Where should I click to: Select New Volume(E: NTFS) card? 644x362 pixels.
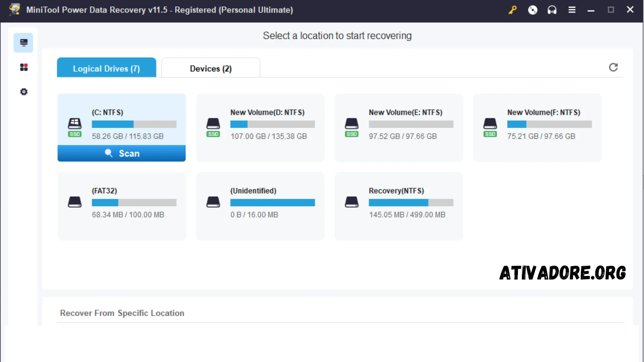(x=399, y=128)
